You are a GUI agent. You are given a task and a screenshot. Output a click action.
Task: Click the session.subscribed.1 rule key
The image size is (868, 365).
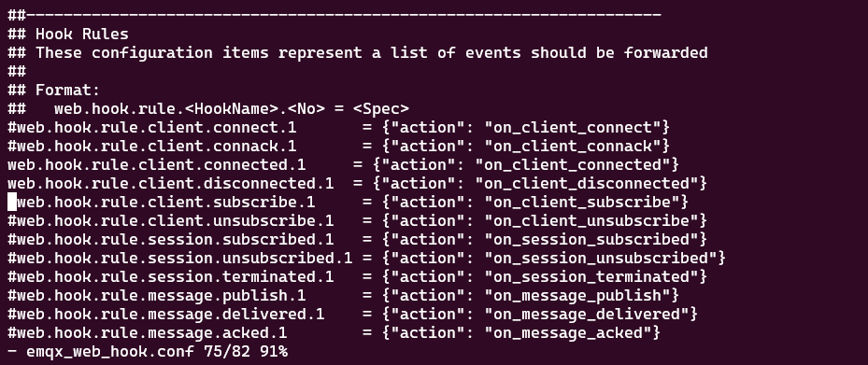click(x=170, y=240)
